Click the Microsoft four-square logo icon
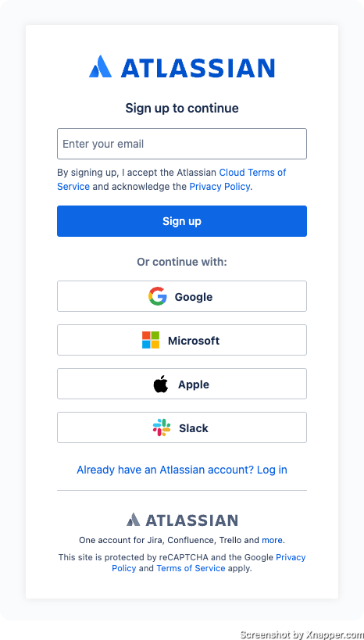The width and height of the screenshot is (364, 640). [151, 340]
